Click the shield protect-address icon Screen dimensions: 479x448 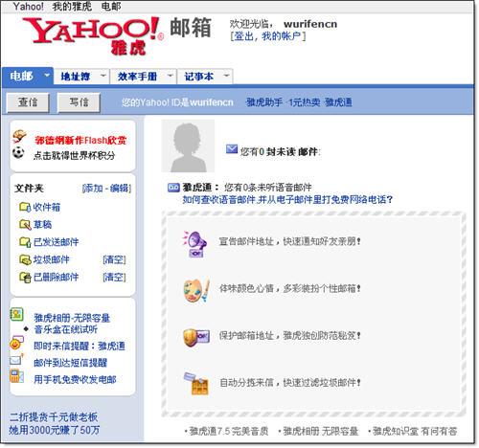pyautogui.click(x=196, y=338)
